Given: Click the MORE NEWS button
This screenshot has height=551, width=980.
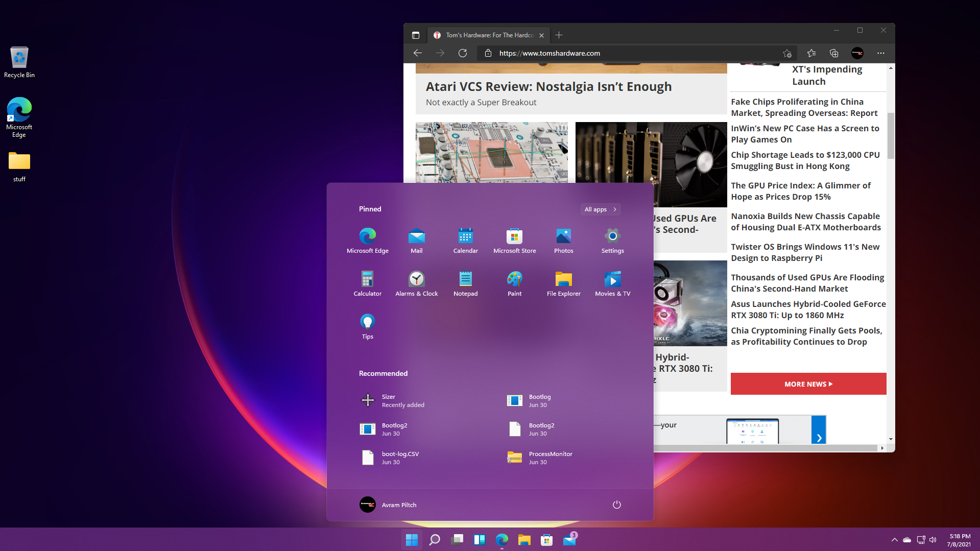Looking at the screenshot, I should pos(808,384).
